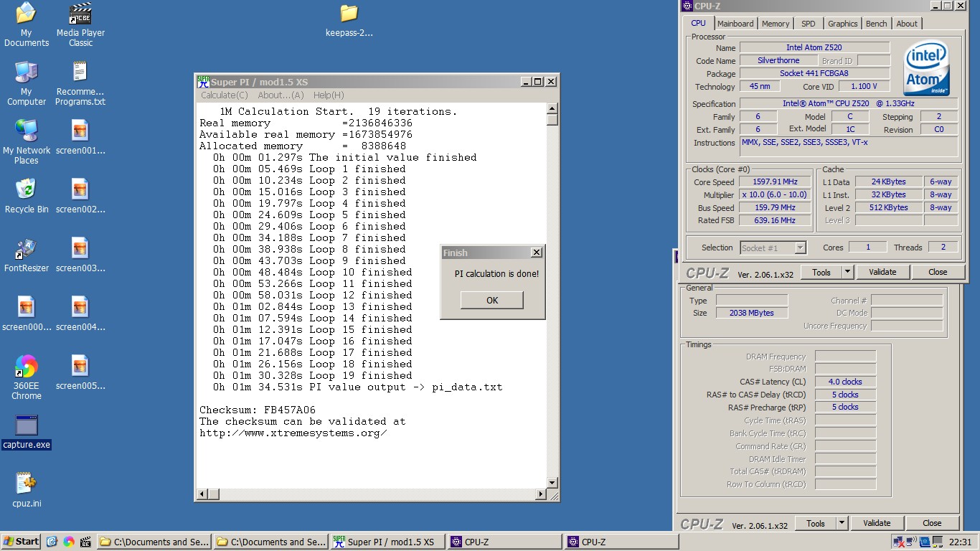The height and width of the screenshot is (551, 980).
Task: Switch to first C:\Documents and Se... taskbar button
Action: [154, 542]
